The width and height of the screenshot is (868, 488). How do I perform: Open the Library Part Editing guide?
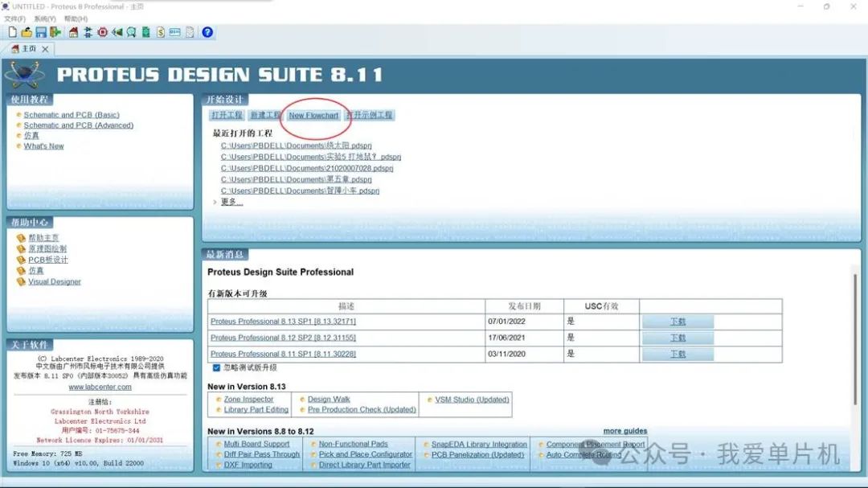click(x=256, y=410)
